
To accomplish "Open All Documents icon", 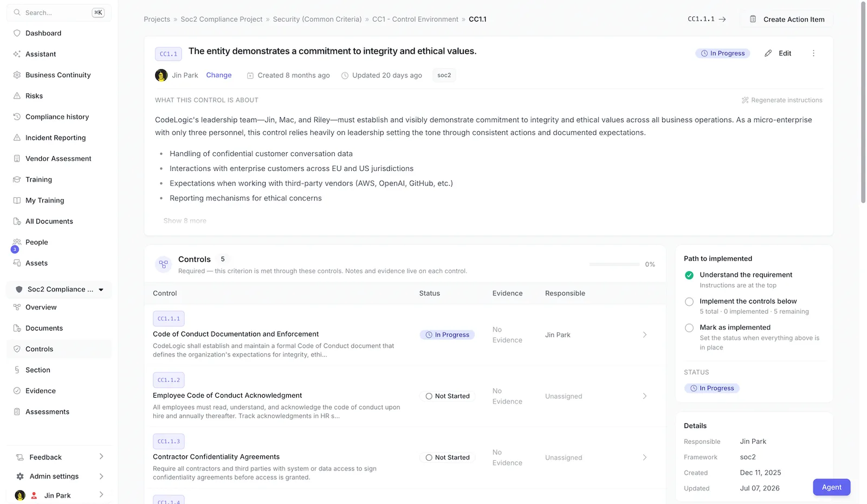I will 17,221.
